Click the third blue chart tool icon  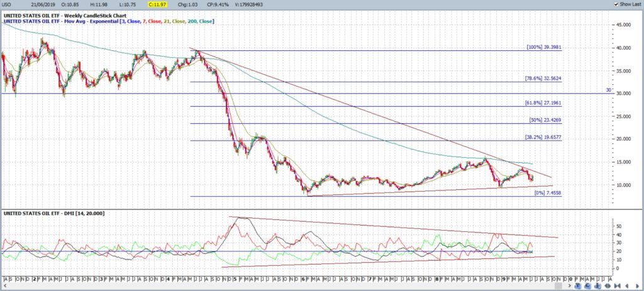click(597, 286)
